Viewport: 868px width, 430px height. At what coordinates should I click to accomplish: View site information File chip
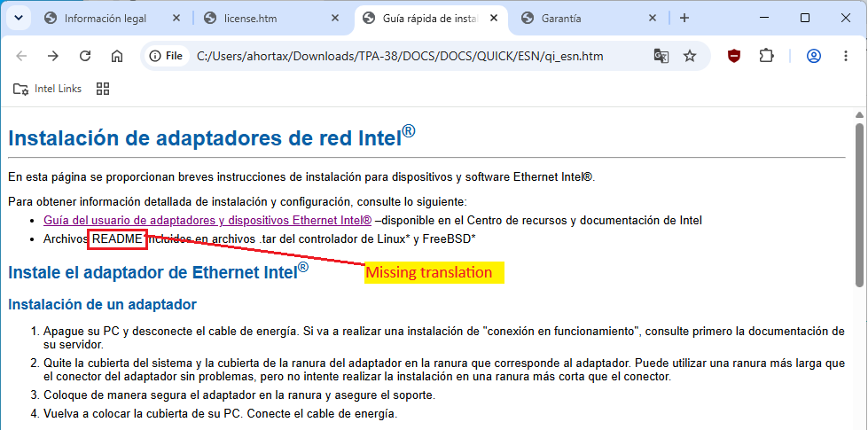tap(166, 56)
